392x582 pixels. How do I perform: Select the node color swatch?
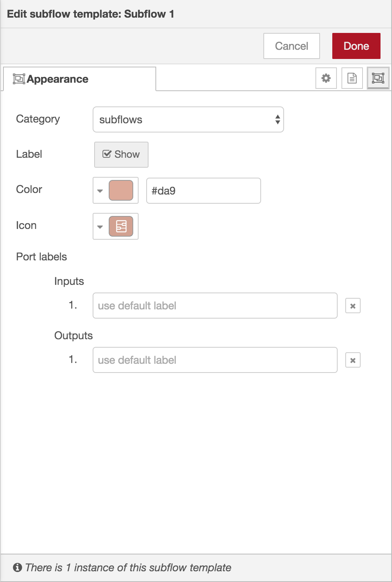click(121, 190)
